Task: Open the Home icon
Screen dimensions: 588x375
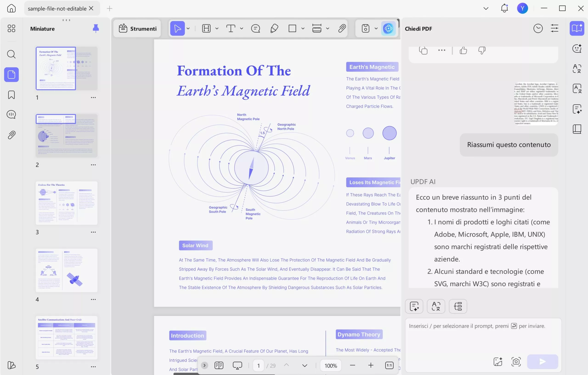Action: coord(11,8)
